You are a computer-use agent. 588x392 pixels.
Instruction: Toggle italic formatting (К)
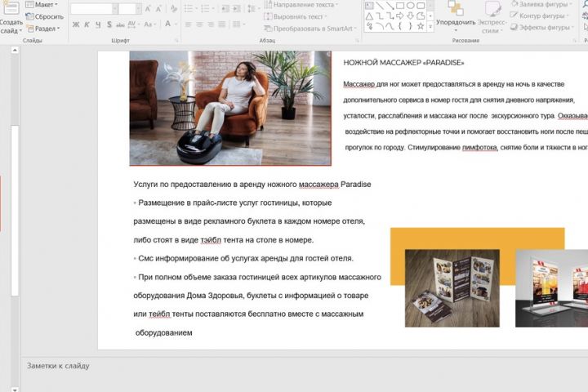pos(87,24)
